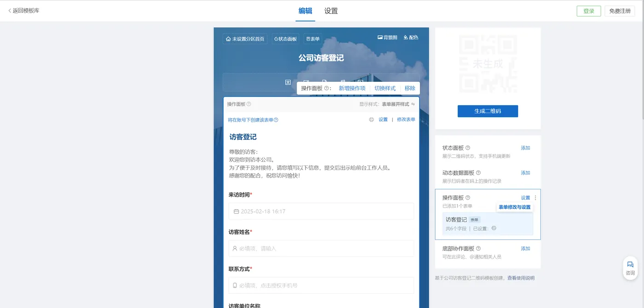Click the help icon next to 状态面板
Viewport: 644px width, 308px height.
[x=468, y=148]
